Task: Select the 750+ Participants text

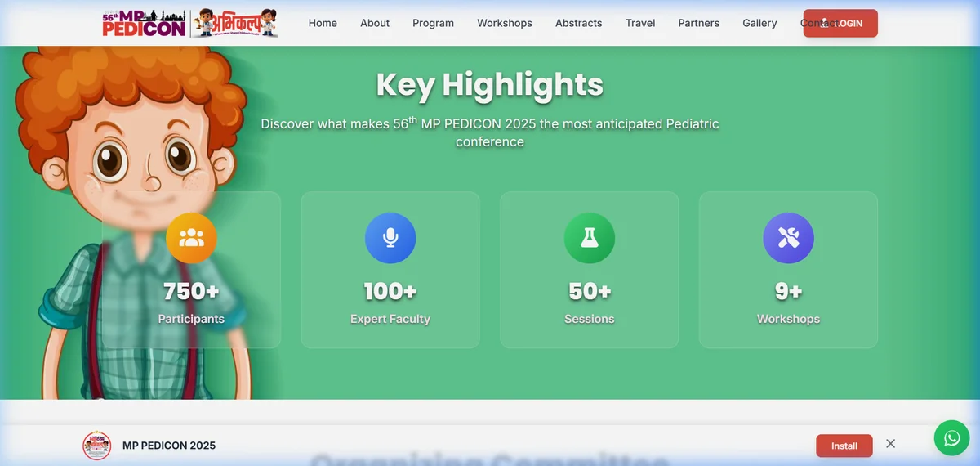Action: 191,302
